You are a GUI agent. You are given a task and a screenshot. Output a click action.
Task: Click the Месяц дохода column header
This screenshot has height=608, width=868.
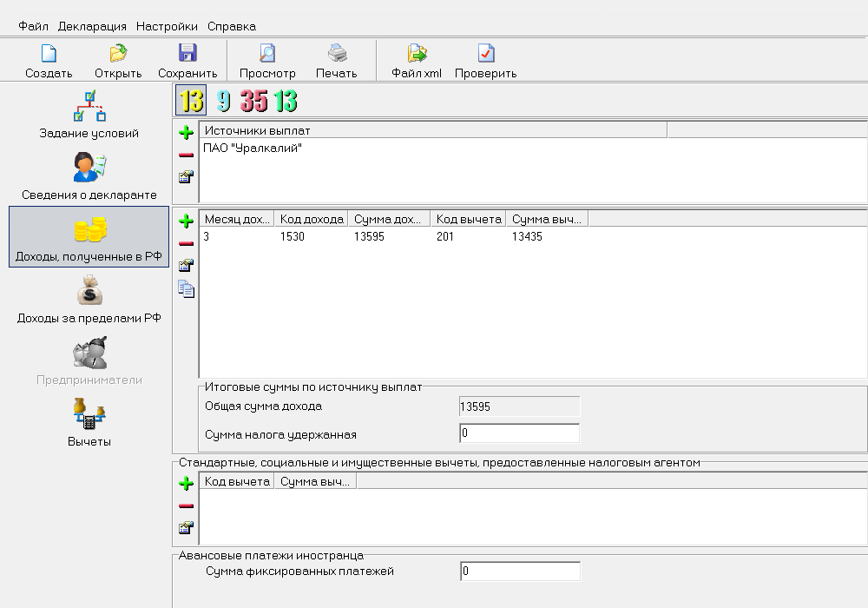(236, 219)
